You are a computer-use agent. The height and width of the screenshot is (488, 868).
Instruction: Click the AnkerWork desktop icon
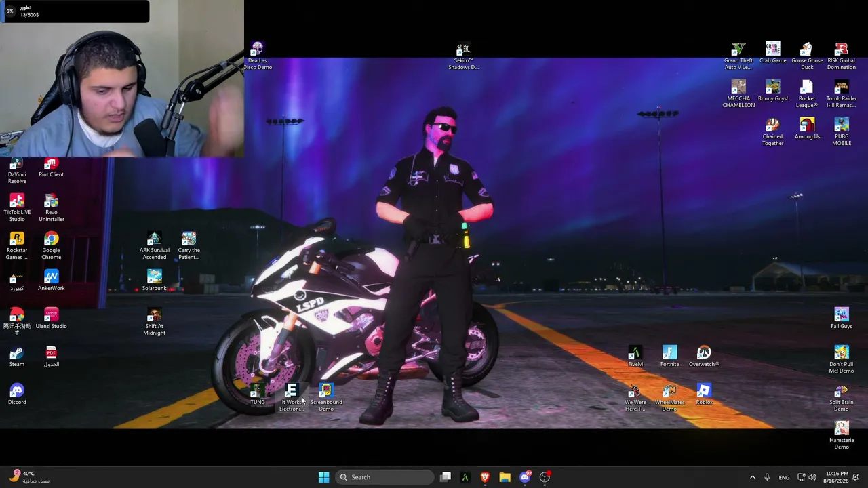pos(51,281)
